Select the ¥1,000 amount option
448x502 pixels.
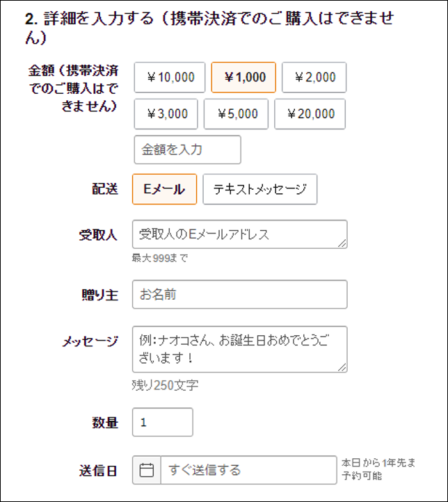(243, 77)
